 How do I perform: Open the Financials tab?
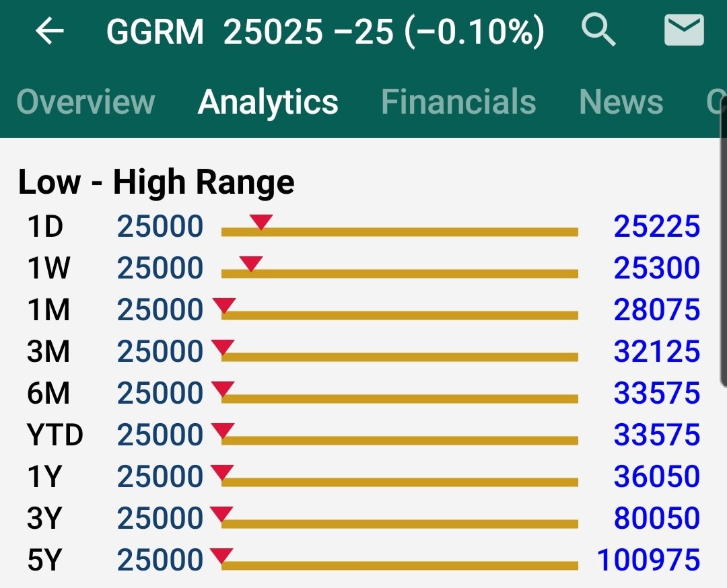458,102
